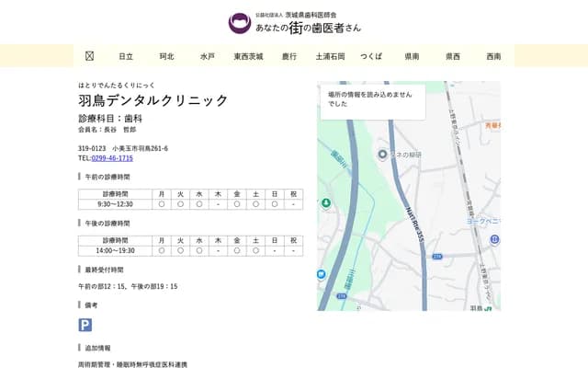Open the 県南 area tab
The width and height of the screenshot is (588, 368).
tap(412, 56)
